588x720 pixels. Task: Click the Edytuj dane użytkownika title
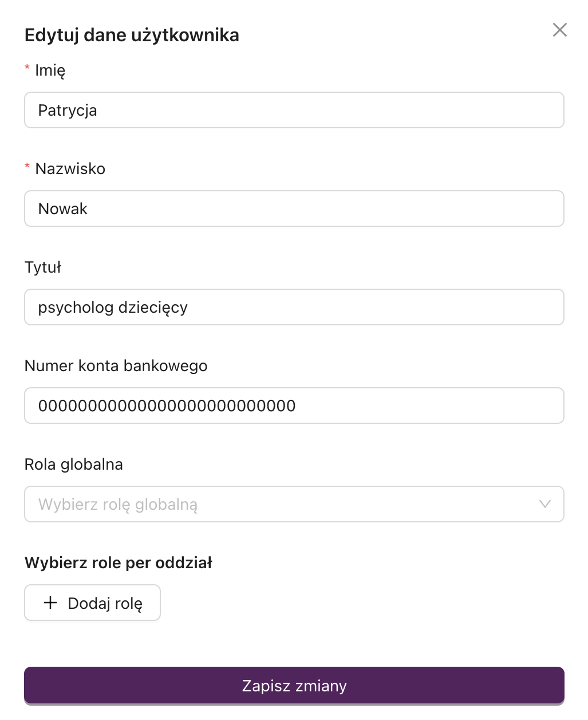tap(132, 35)
